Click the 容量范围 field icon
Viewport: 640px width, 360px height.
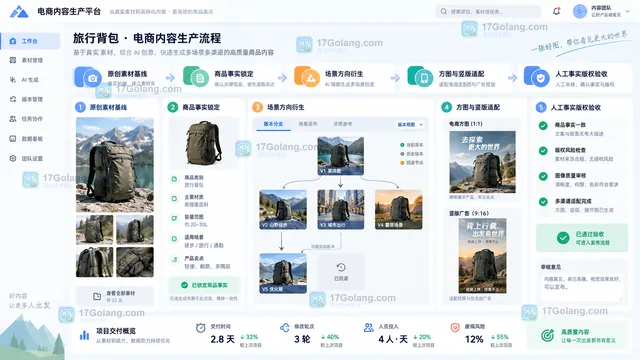point(174,218)
